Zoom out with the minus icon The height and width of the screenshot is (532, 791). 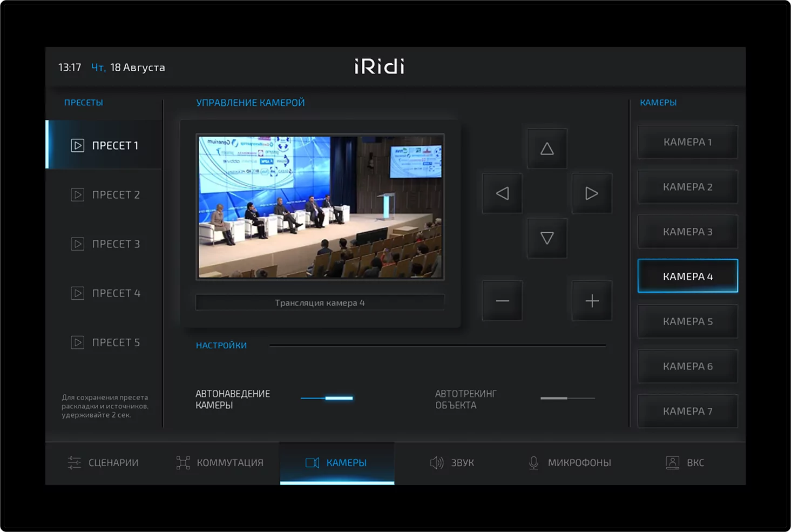502,301
